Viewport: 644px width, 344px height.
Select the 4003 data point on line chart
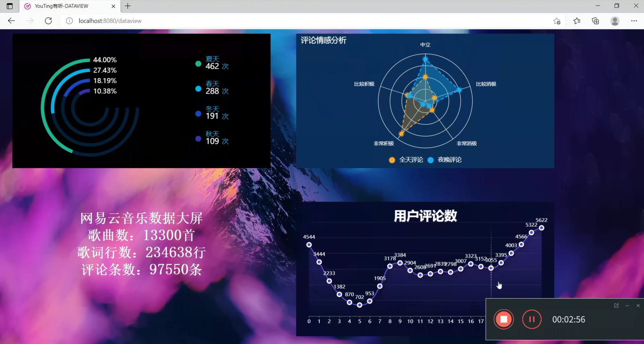[x=511, y=253]
